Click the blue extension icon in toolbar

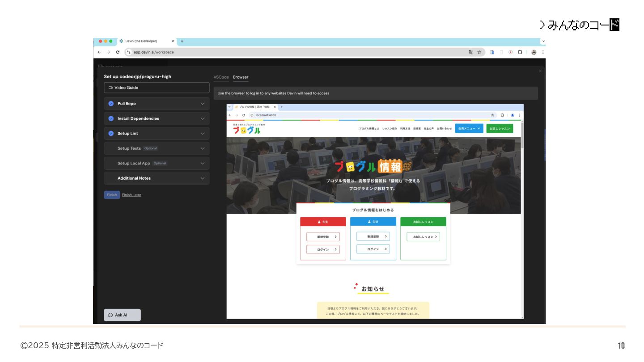(x=492, y=52)
